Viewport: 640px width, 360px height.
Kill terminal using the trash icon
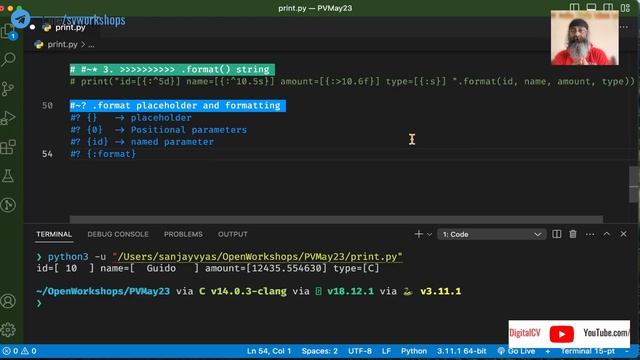[573, 234]
